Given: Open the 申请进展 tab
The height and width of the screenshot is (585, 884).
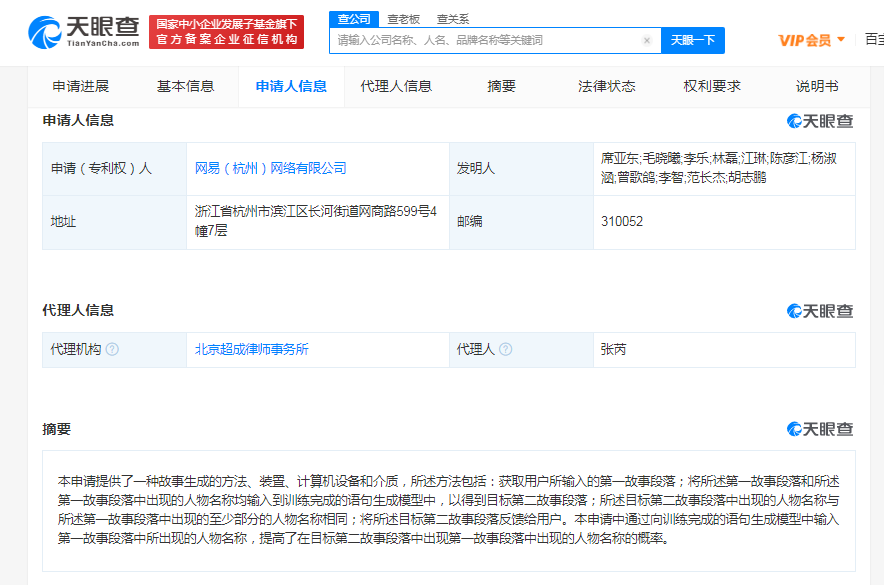Looking at the screenshot, I should click(80, 86).
